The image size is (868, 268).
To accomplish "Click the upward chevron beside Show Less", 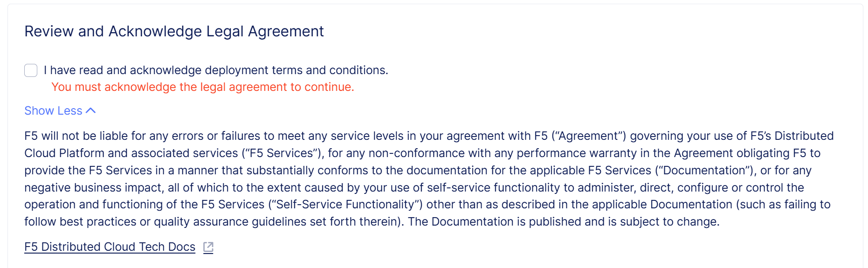I will (91, 111).
